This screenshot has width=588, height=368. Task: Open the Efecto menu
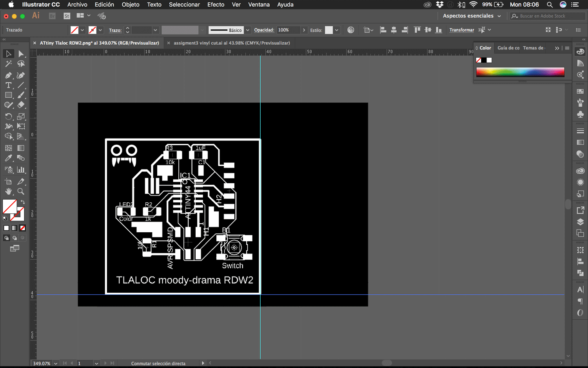[216, 5]
